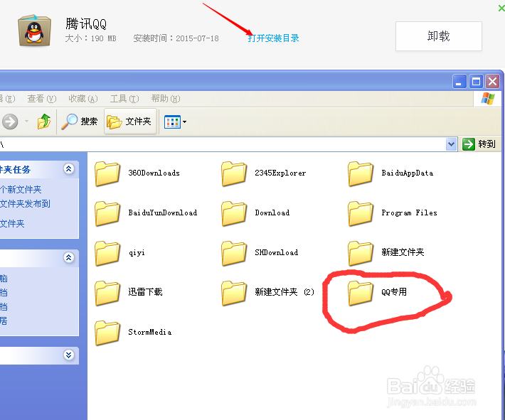Select the QQ专用 folder icon

pos(361,293)
